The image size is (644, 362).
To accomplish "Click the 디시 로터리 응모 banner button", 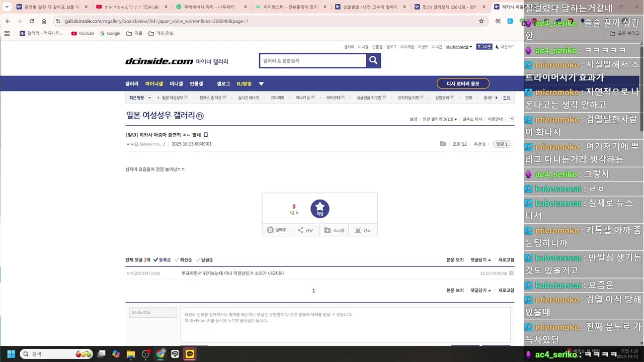I will point(463,83).
